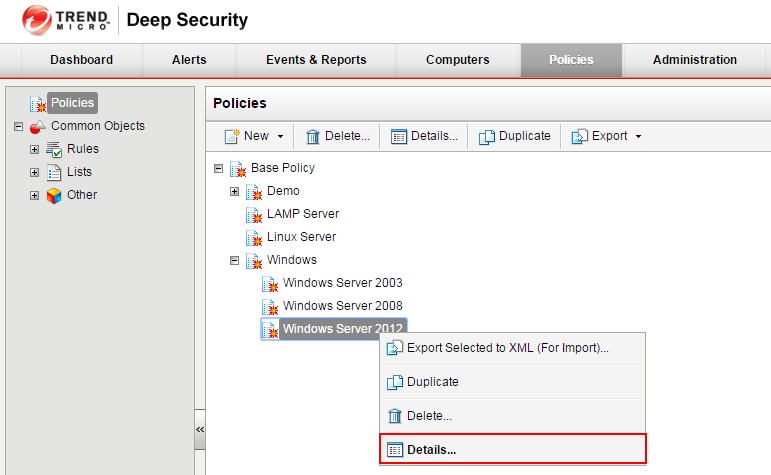Click the Rules checklist icon
Screen dimensions: 771x475
[x=54, y=149]
